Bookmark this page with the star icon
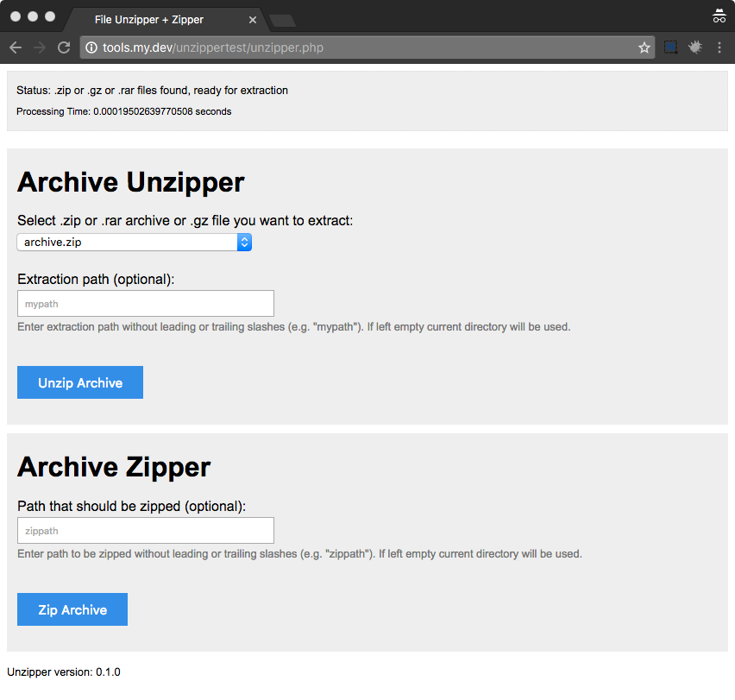The height and width of the screenshot is (700, 735). click(x=644, y=47)
